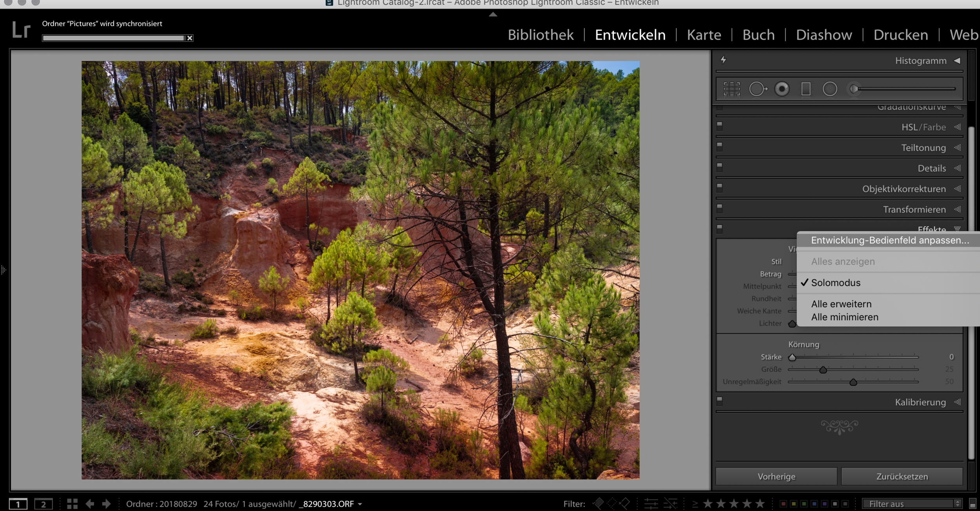
Task: Go back with the left arrow
Action: point(90,504)
